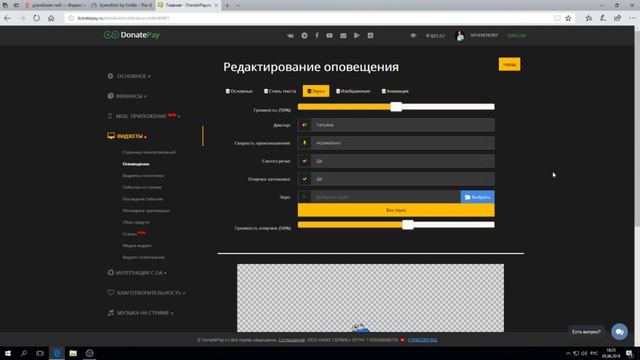Click the blue Выбрать file button
Viewport: 640px width, 360px height.
[478, 197]
